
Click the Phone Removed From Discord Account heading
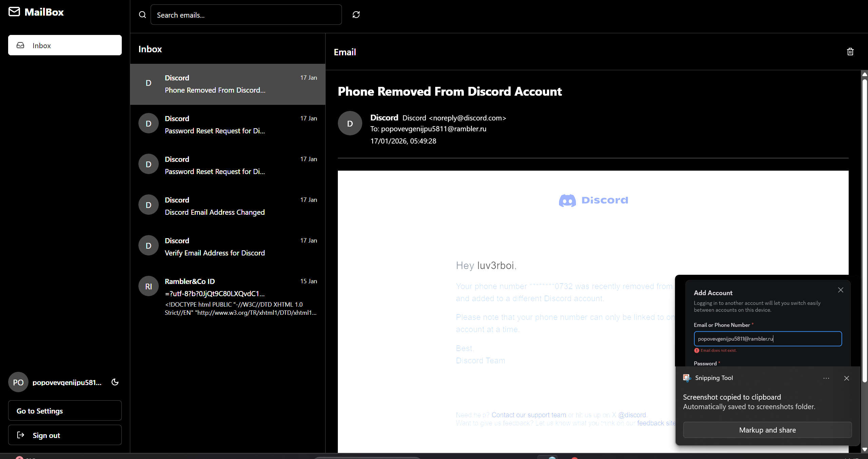tap(450, 91)
